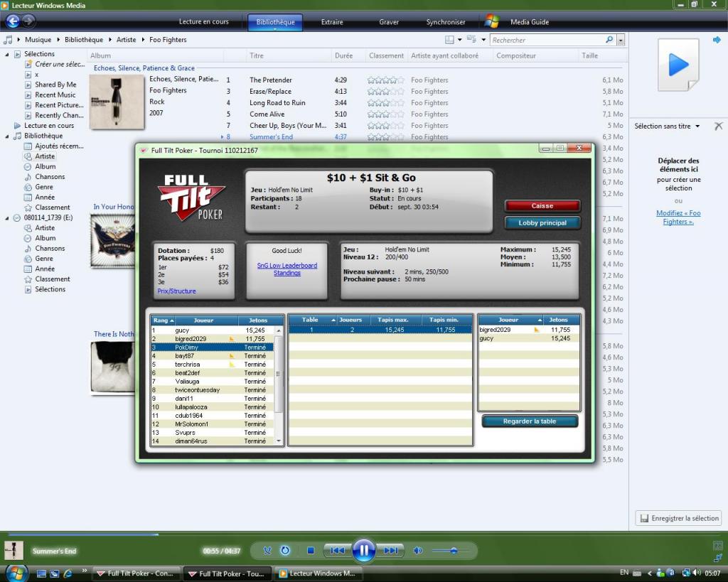Select Chansons under Bibliothèque
Viewport: 728px width, 582px height.
[45, 177]
